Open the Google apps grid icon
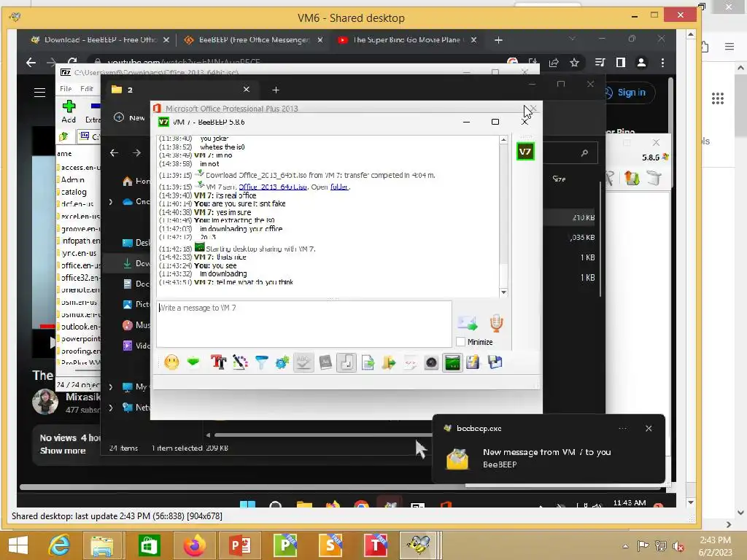Image resolution: width=747 pixels, height=560 pixels. pos(718,98)
